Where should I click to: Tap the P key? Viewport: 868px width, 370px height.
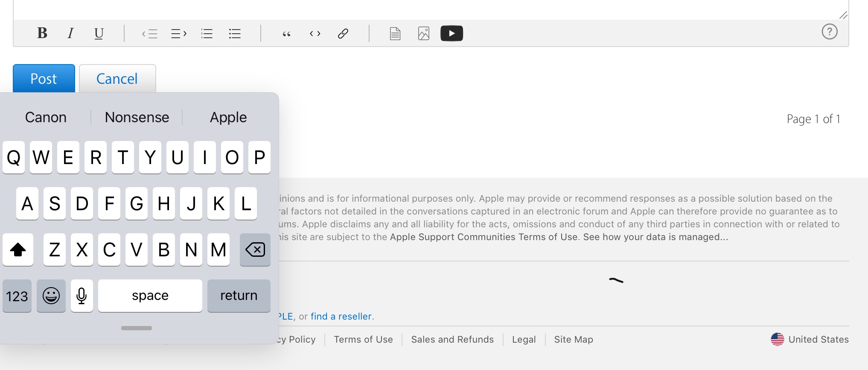pyautogui.click(x=259, y=157)
